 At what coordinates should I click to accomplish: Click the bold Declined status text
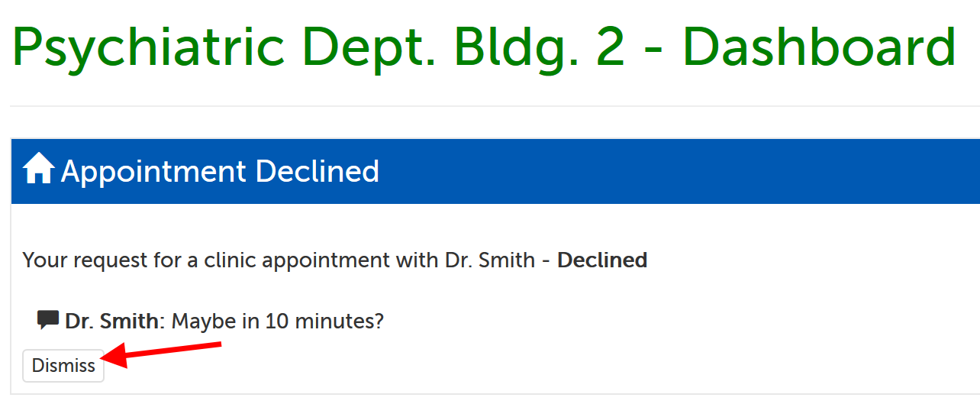tap(601, 260)
